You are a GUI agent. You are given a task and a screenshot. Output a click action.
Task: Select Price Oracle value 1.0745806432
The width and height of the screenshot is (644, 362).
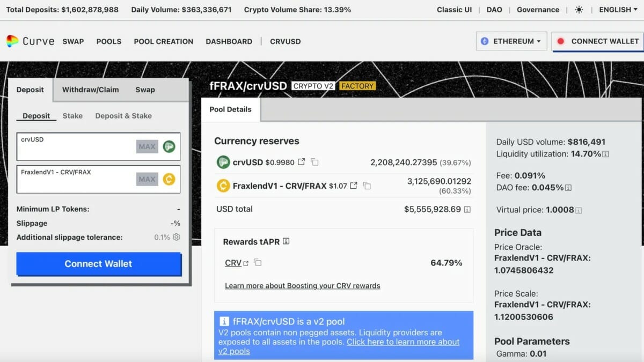click(524, 270)
